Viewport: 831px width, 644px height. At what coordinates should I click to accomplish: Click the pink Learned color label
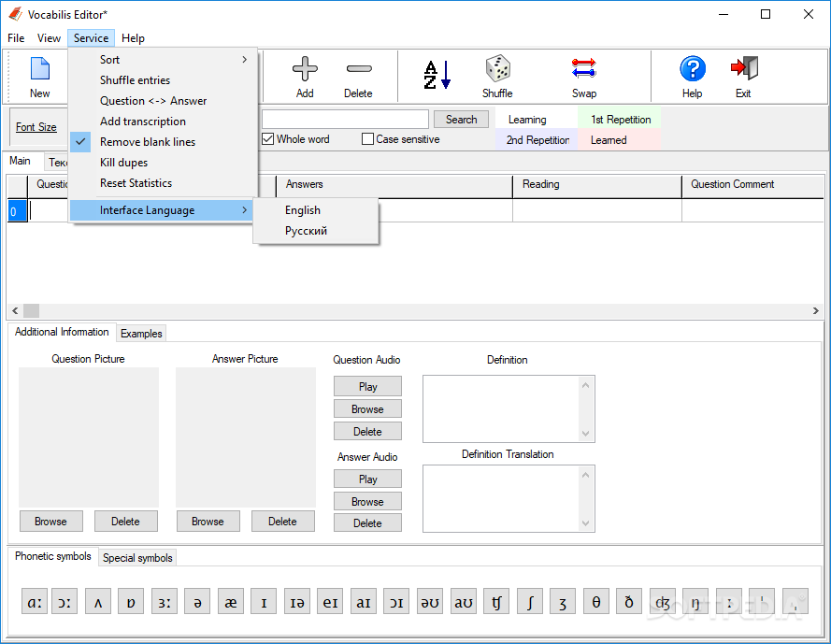coord(620,140)
